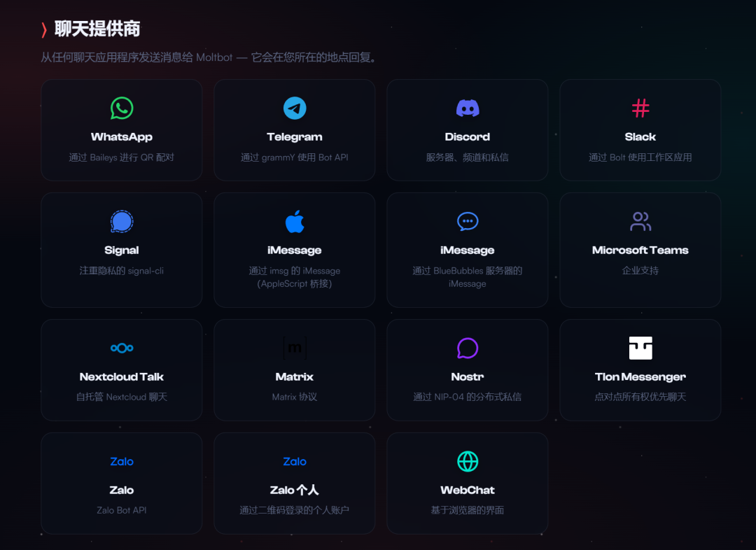The image size is (756, 550).
Task: Open the Nostr card title
Action: (x=467, y=376)
